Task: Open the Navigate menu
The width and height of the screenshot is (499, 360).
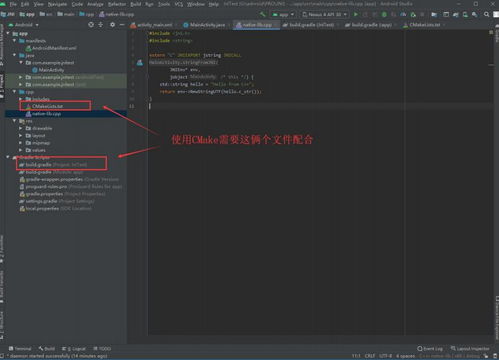Action: [57, 4]
